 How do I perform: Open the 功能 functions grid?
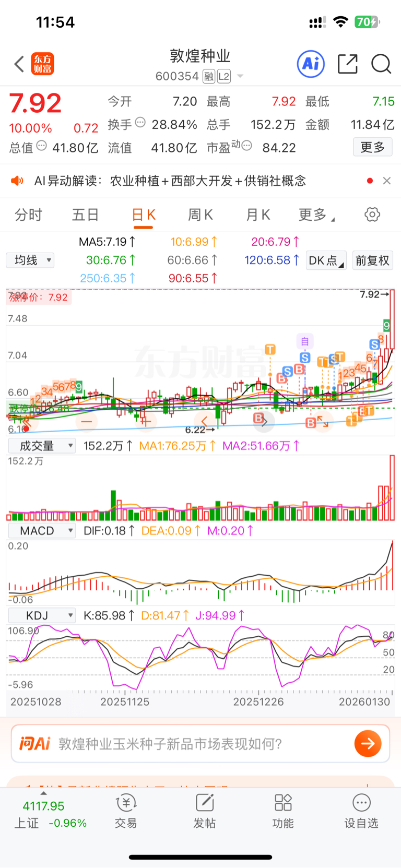point(283,812)
